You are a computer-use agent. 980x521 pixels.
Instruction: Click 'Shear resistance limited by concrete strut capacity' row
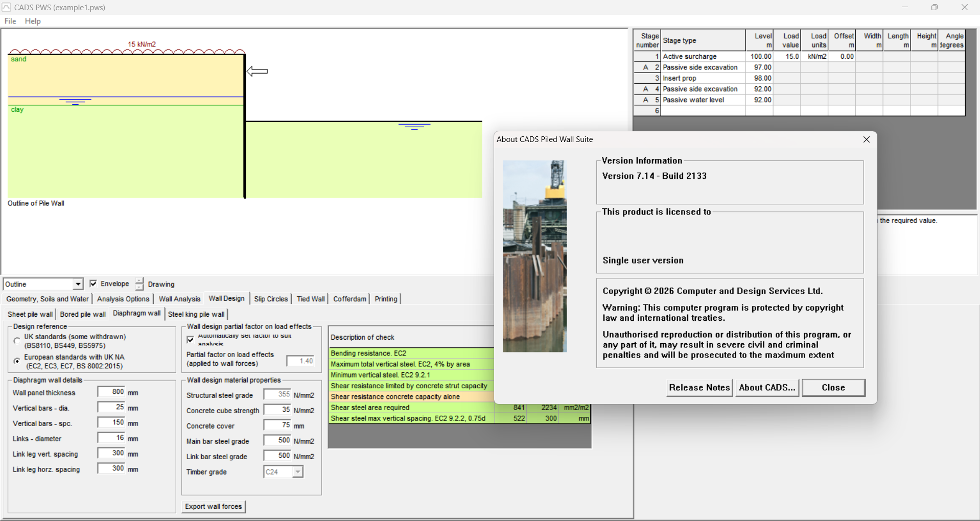411,386
